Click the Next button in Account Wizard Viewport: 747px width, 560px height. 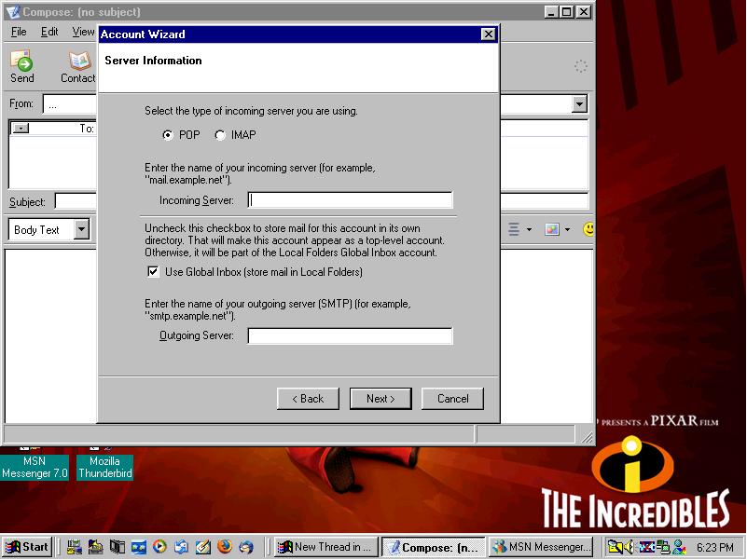380,399
